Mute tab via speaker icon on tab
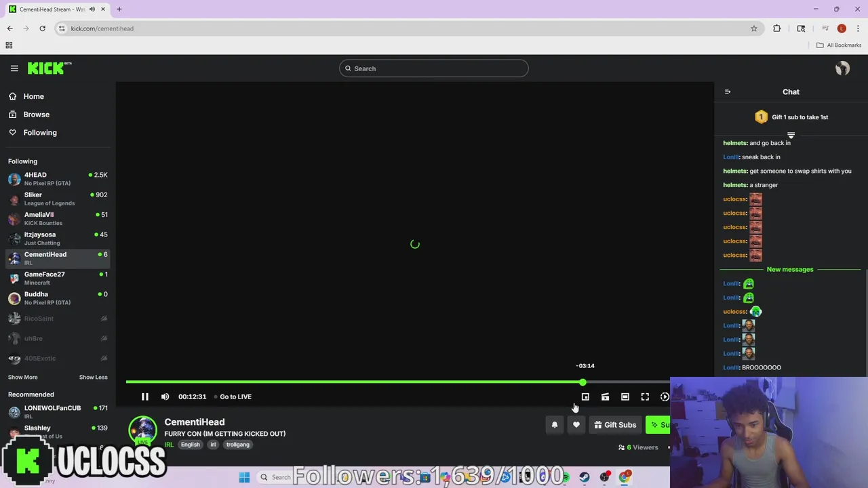 click(92, 9)
